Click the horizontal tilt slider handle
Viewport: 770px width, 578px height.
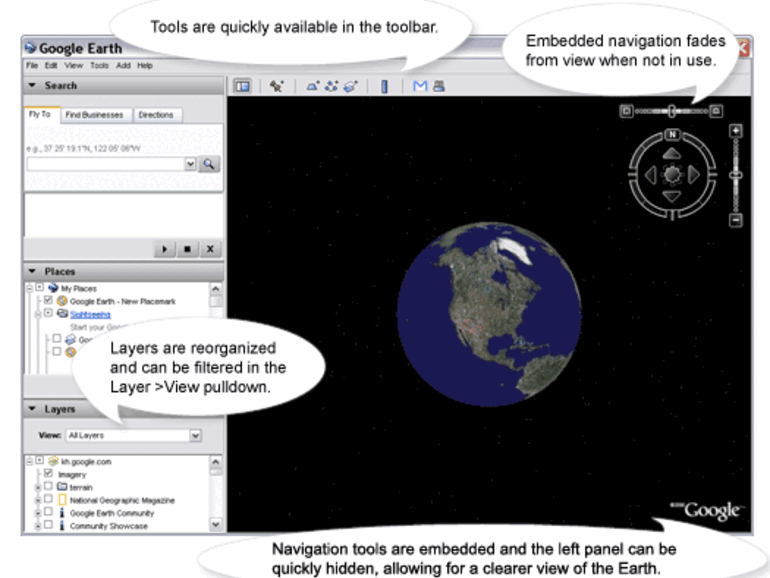click(672, 111)
